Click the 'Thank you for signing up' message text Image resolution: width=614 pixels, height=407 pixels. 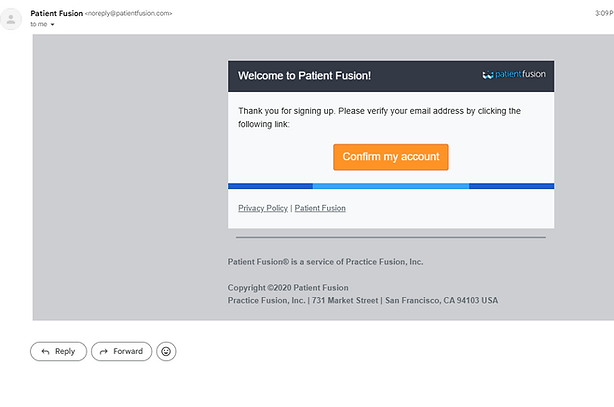point(379,117)
